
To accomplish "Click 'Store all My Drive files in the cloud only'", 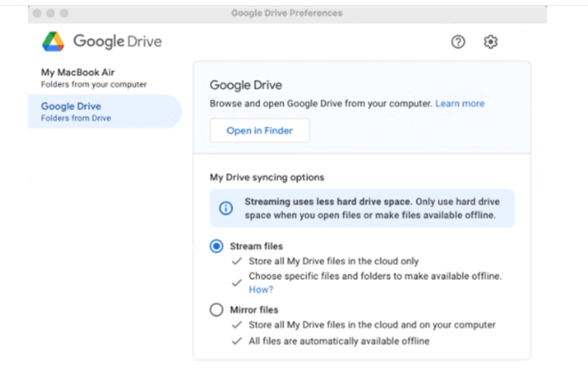I will coord(334,261).
